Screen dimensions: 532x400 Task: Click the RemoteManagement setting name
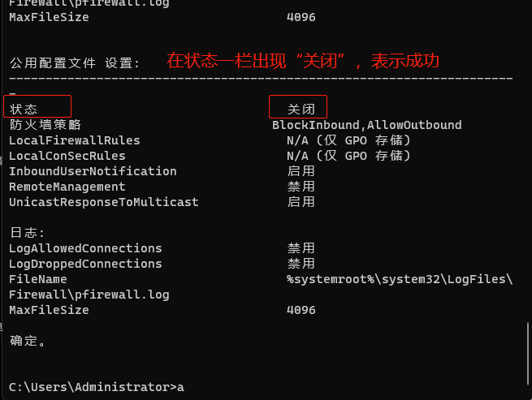pyautogui.click(x=67, y=187)
